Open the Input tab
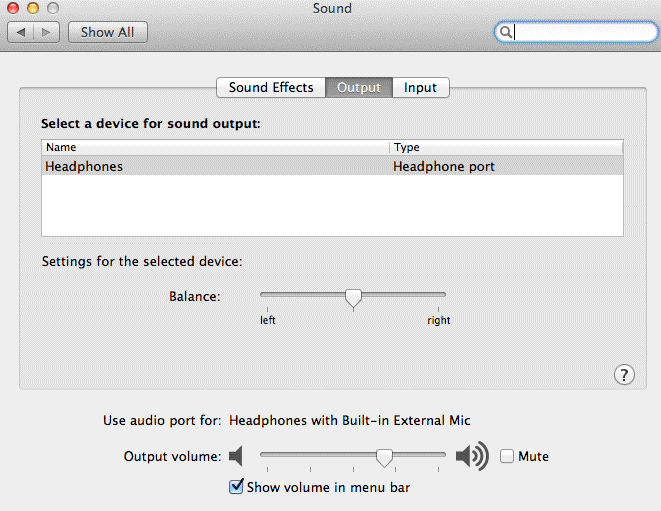The image size is (661, 511). [420, 88]
